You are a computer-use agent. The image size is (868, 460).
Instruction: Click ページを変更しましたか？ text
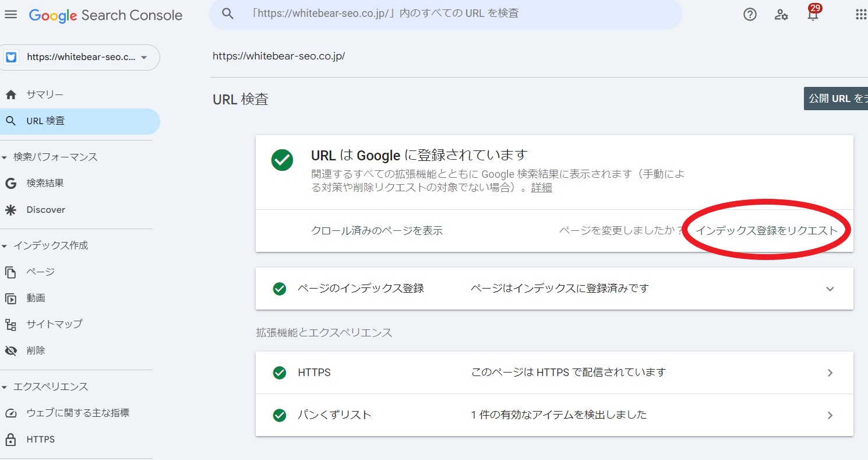click(621, 231)
